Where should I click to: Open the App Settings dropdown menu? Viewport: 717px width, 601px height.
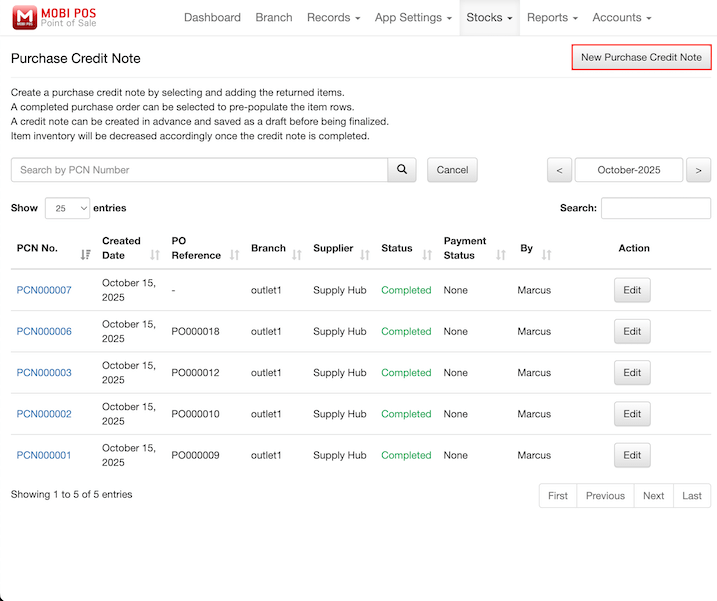coord(413,17)
